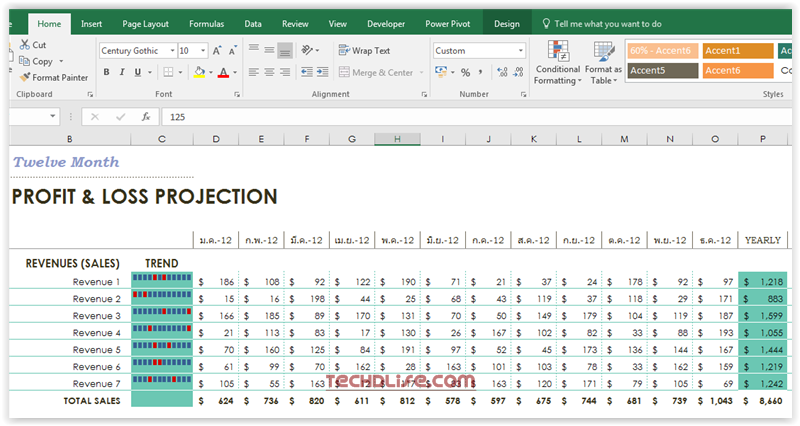
Task: Click Middle Align icon
Action: pyautogui.click(x=269, y=50)
